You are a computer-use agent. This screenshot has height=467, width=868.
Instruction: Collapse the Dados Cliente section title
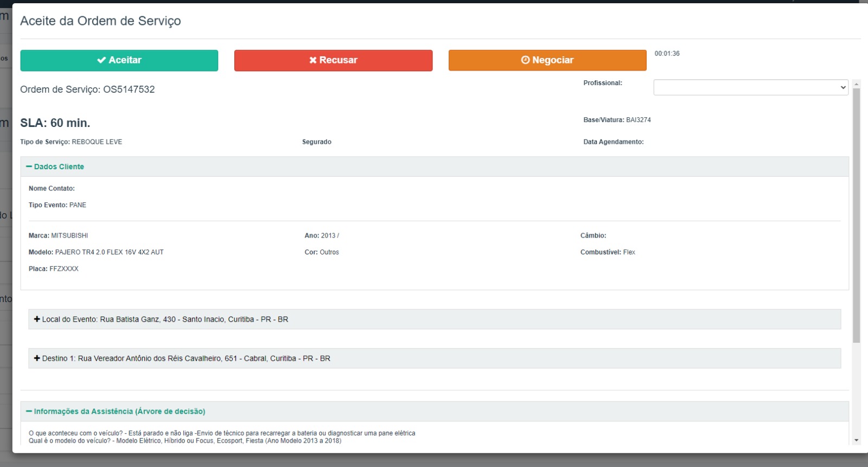[59, 167]
